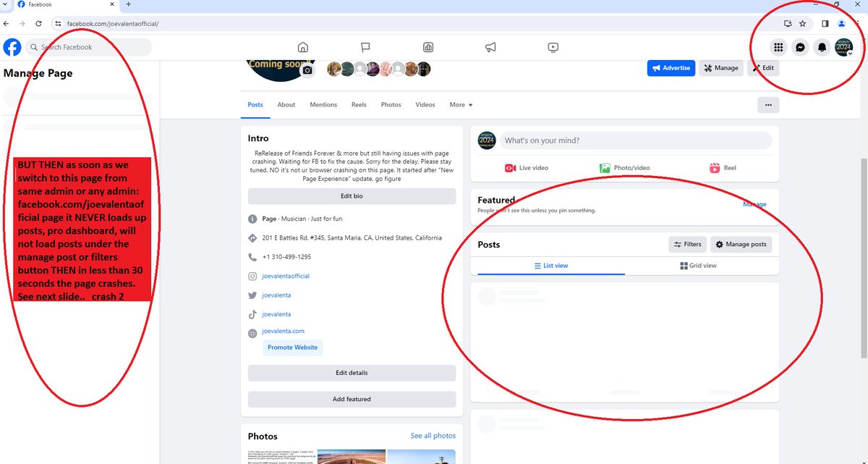This screenshot has width=868, height=464.
Task: Switch to the Photos tab
Action: click(391, 105)
